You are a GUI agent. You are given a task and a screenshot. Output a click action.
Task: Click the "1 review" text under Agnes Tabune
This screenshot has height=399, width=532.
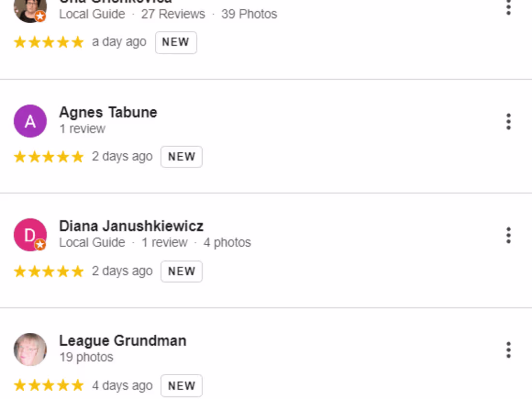tap(82, 129)
